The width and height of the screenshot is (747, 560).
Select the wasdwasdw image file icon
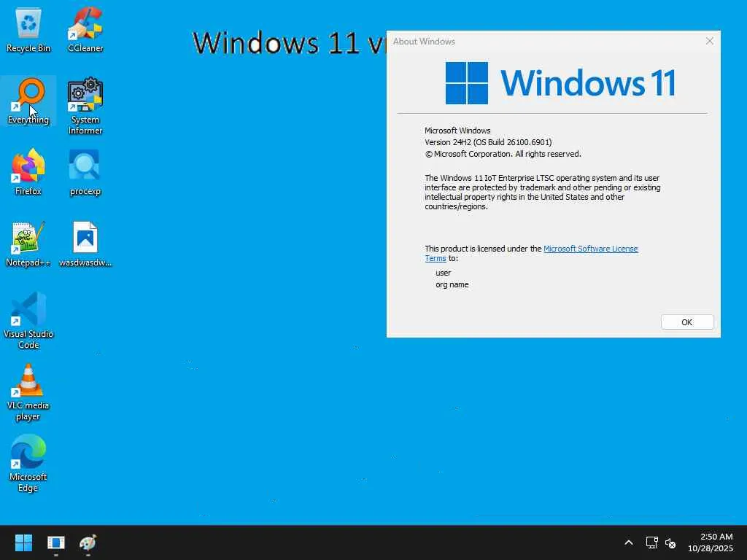pyautogui.click(x=85, y=244)
